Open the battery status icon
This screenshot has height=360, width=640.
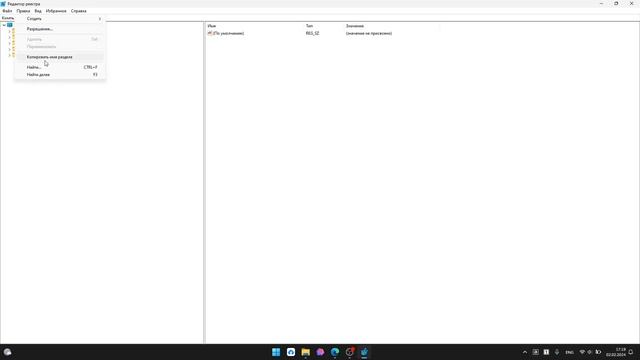click(x=598, y=352)
